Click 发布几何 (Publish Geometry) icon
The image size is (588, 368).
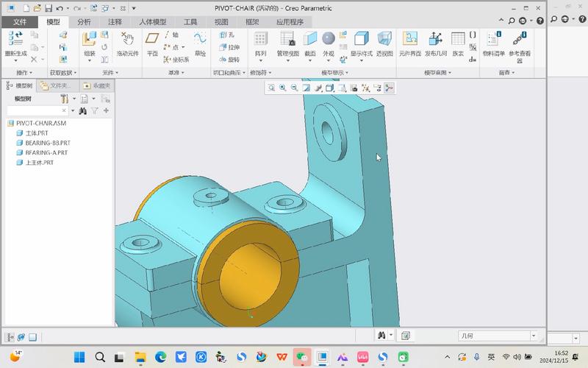436,40
